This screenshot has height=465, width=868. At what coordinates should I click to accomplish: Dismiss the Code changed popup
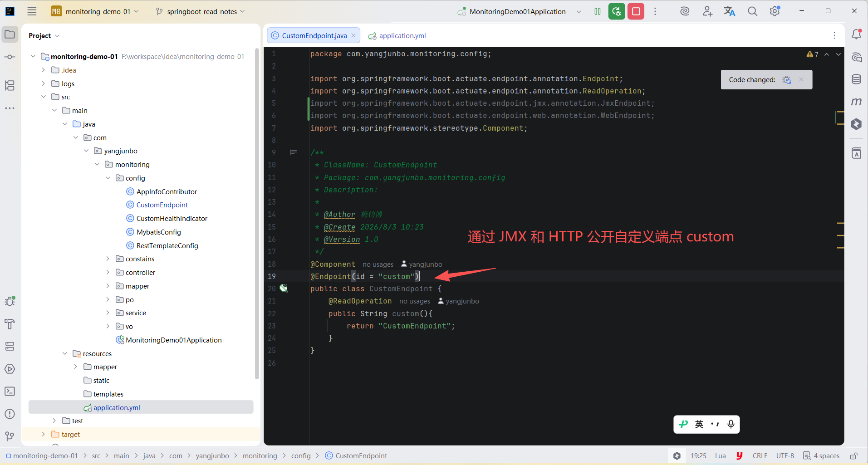point(801,79)
